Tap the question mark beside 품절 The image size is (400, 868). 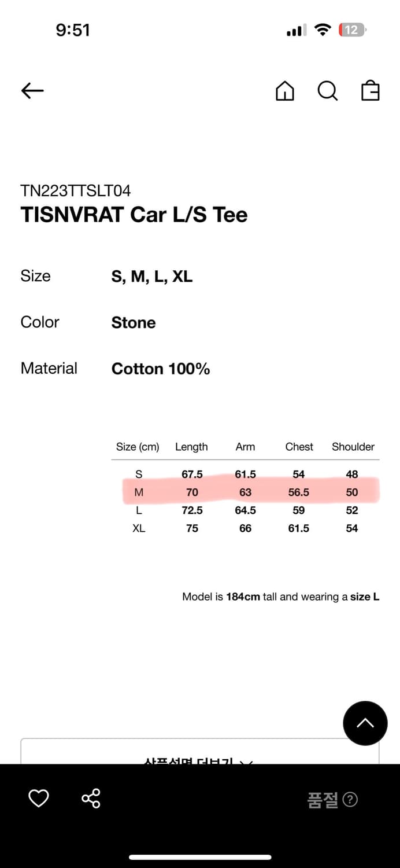pyautogui.click(x=350, y=800)
